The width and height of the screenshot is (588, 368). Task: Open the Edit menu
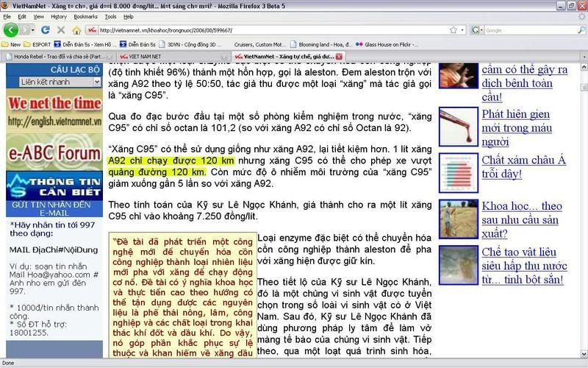point(22,16)
